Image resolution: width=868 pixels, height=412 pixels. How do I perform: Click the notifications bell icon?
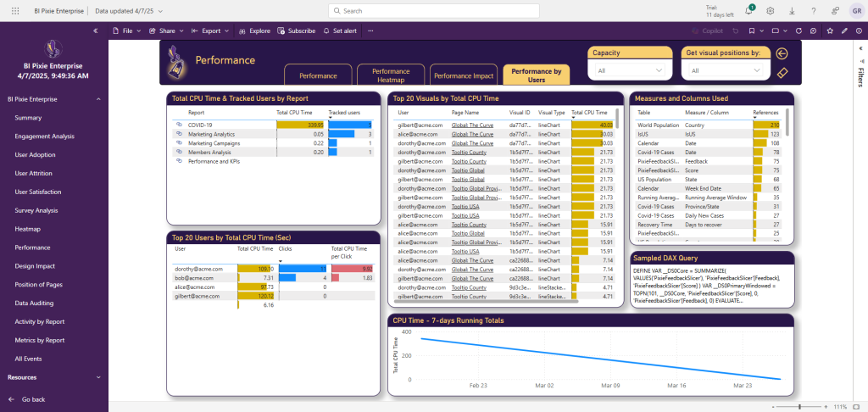coord(750,10)
